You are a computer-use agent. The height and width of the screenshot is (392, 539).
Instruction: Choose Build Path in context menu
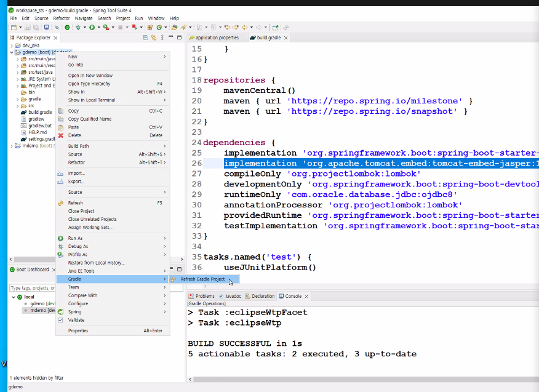pyautogui.click(x=113, y=146)
